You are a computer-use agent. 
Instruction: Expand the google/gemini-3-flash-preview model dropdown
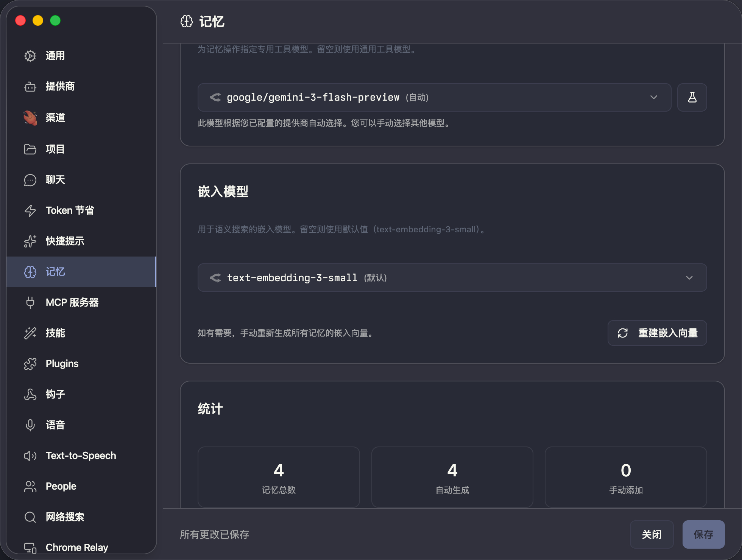(434, 97)
